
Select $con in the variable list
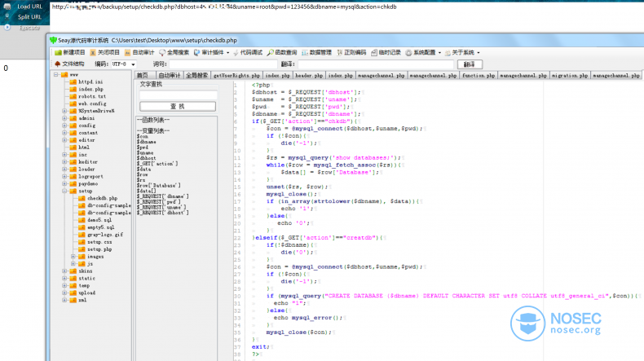click(143, 136)
